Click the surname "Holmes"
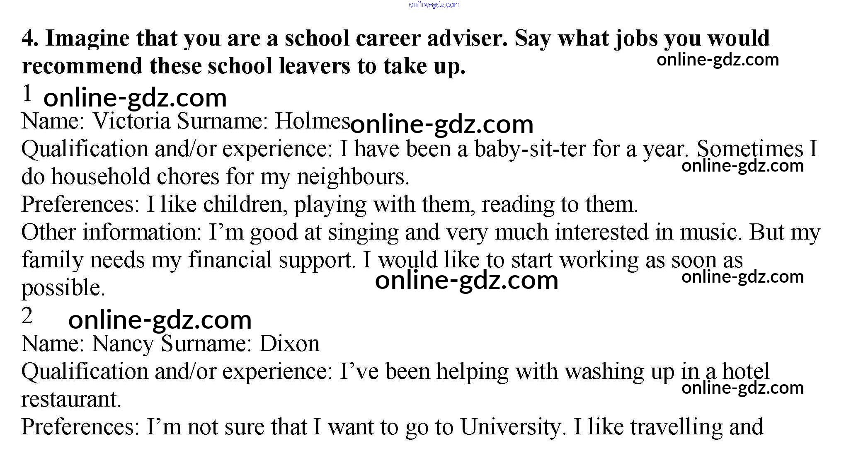Image resolution: width=868 pixels, height=470 pixels. click(x=313, y=122)
